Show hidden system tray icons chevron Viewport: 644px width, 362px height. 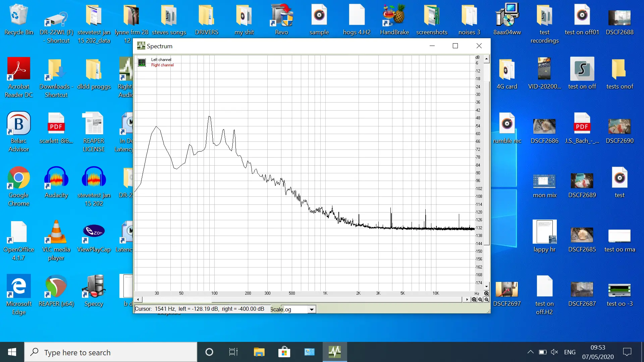[530, 352]
